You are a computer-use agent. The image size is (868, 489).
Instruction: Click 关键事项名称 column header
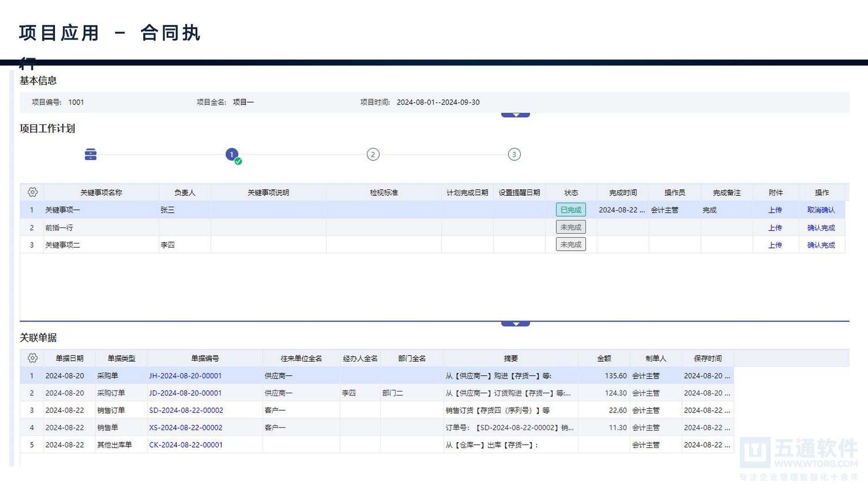(x=101, y=193)
